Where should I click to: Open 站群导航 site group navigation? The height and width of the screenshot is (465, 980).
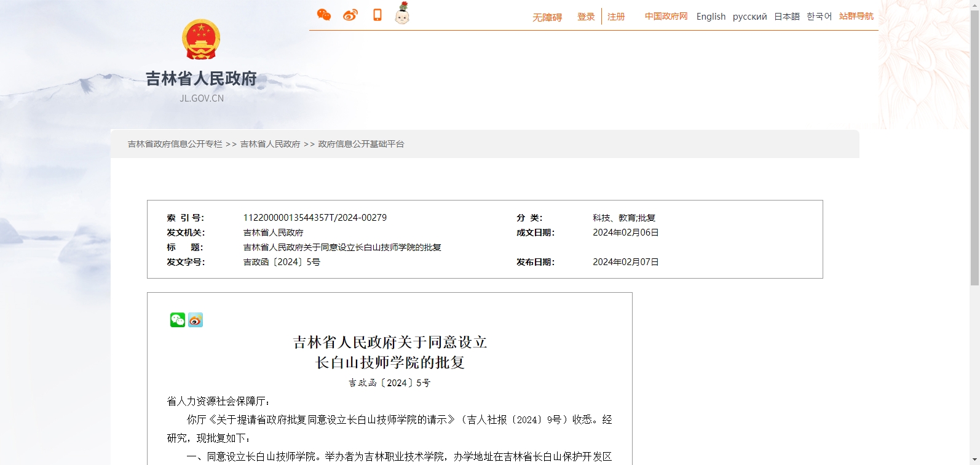[x=856, y=16]
